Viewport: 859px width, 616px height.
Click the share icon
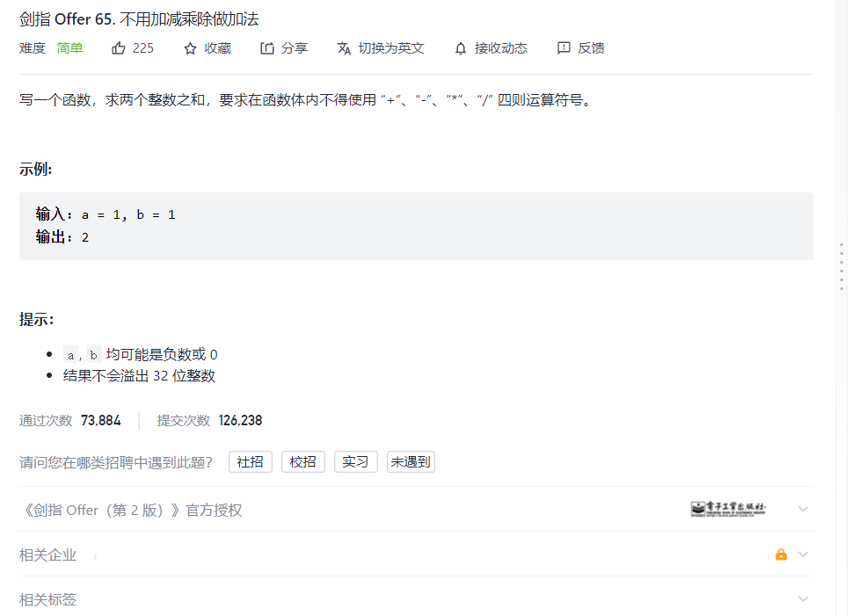pyautogui.click(x=266, y=48)
